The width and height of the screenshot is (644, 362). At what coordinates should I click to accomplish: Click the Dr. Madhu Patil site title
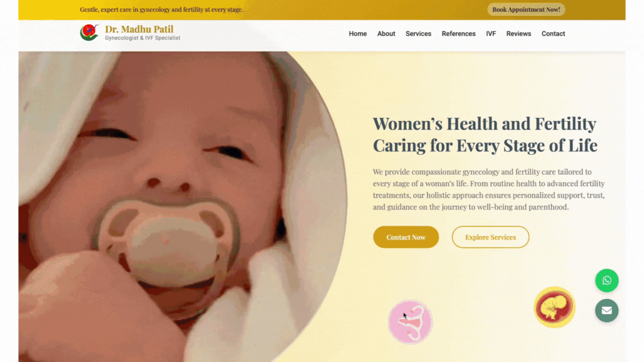pyautogui.click(x=139, y=29)
